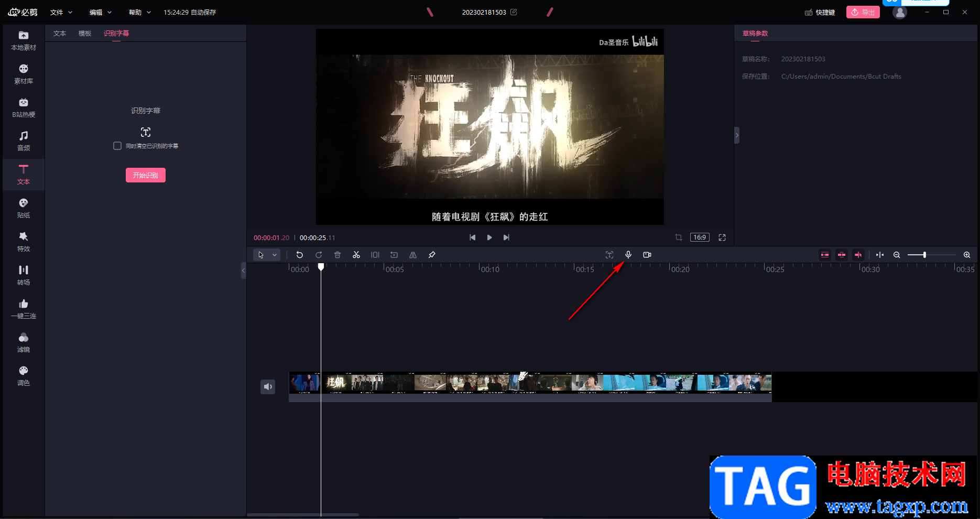
Task: Click the save path C:/Users/admin/Documents/Bcut Drafts
Action: (841, 77)
